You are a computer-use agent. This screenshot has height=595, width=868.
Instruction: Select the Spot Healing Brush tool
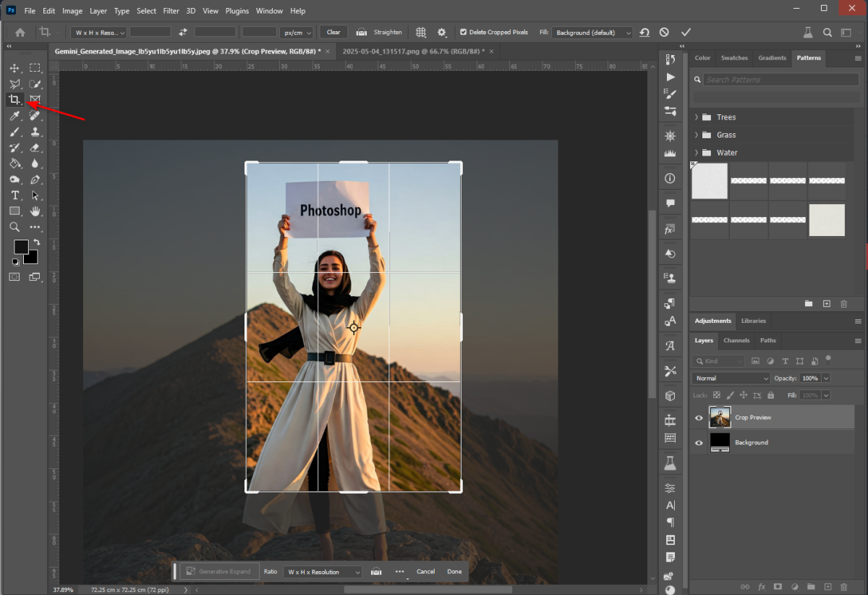pos(35,116)
